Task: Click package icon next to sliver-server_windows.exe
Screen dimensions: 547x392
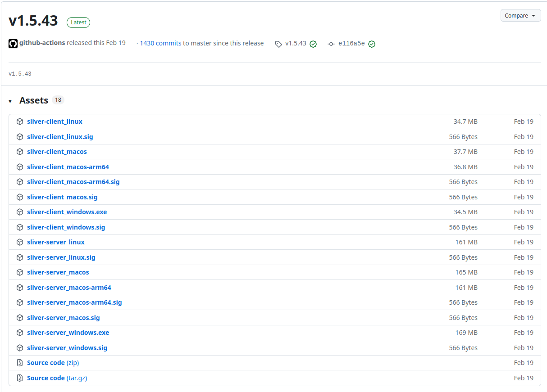Action: point(20,333)
